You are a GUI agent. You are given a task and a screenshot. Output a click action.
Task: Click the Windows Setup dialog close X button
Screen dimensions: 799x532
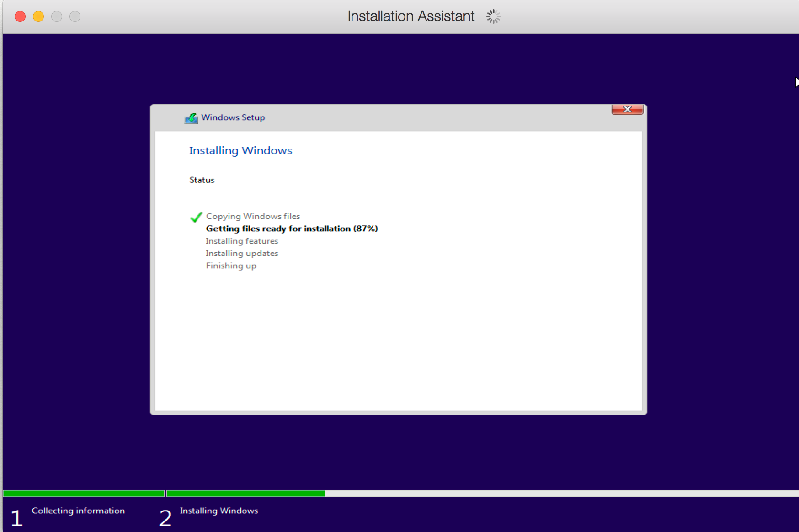pos(627,110)
